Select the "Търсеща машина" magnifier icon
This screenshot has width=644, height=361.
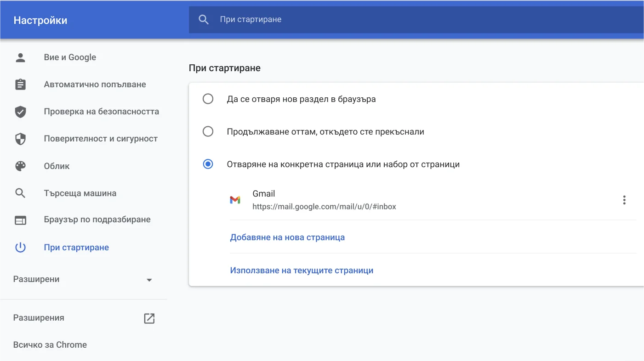click(x=20, y=193)
